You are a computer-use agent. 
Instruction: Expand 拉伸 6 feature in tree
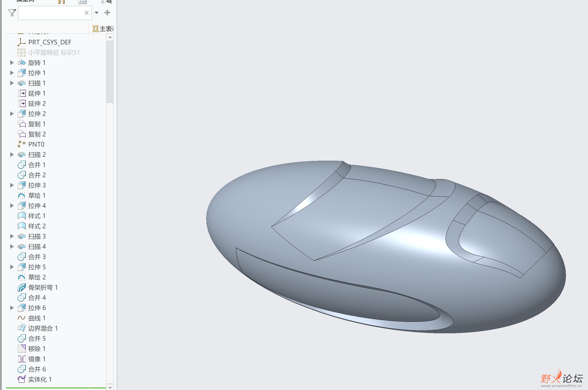[12, 308]
